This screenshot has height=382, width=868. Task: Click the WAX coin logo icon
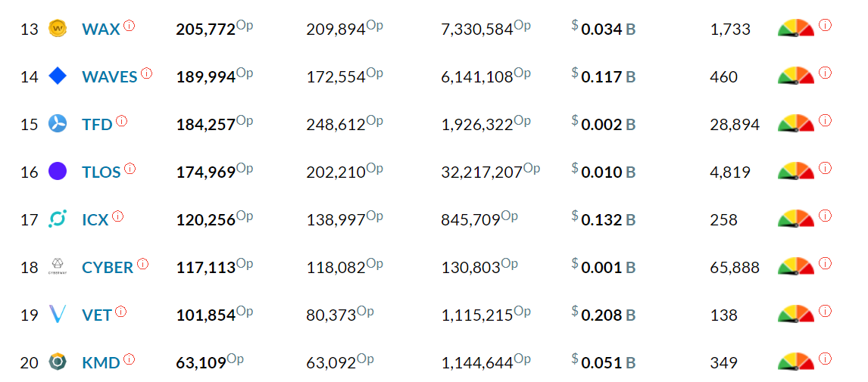click(x=58, y=28)
